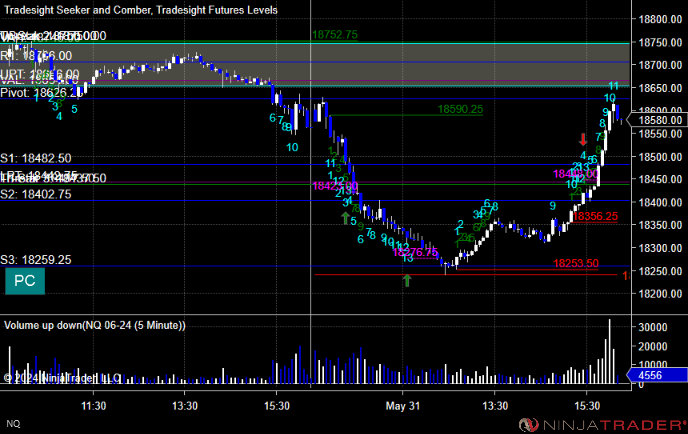Click the first 15:30 time axis label
The image size is (688, 434).
(x=277, y=406)
